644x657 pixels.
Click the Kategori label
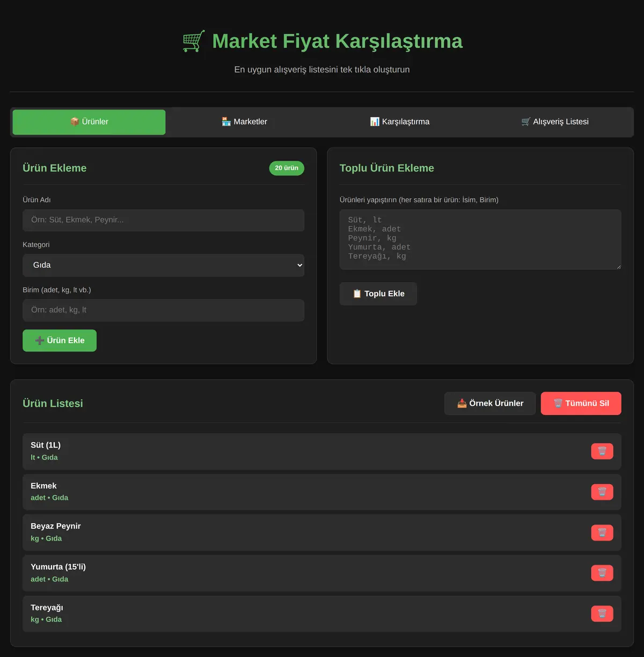[36, 245]
